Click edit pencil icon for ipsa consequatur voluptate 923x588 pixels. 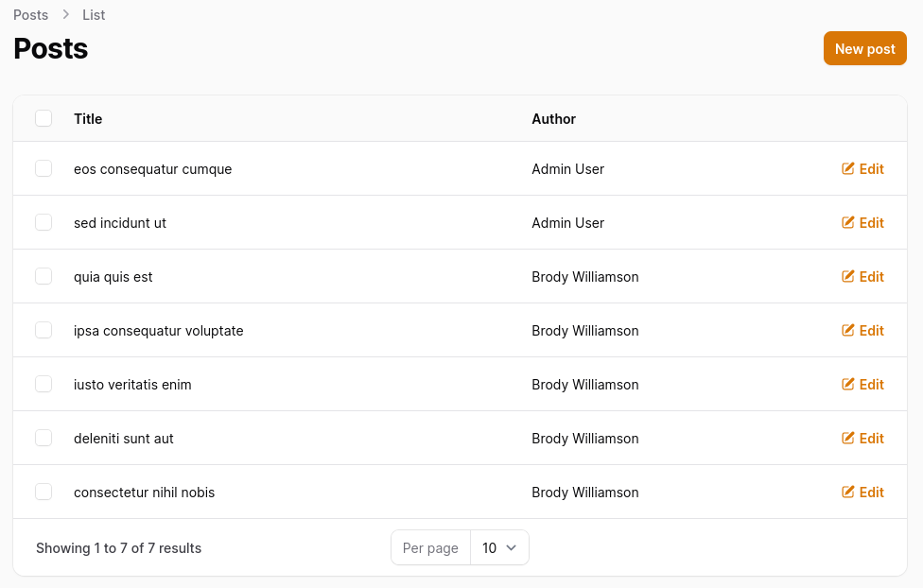coord(847,330)
